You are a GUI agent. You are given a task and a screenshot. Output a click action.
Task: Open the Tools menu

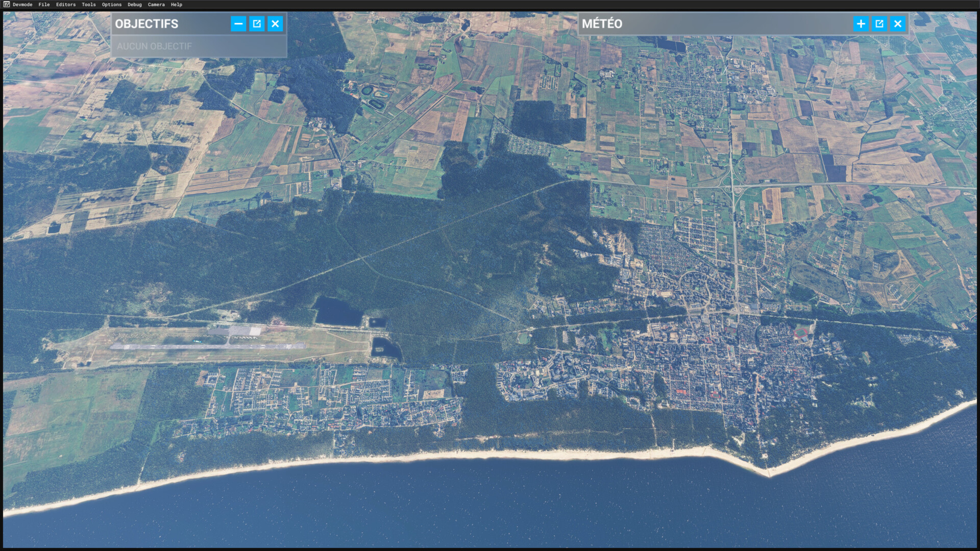pyautogui.click(x=88, y=5)
